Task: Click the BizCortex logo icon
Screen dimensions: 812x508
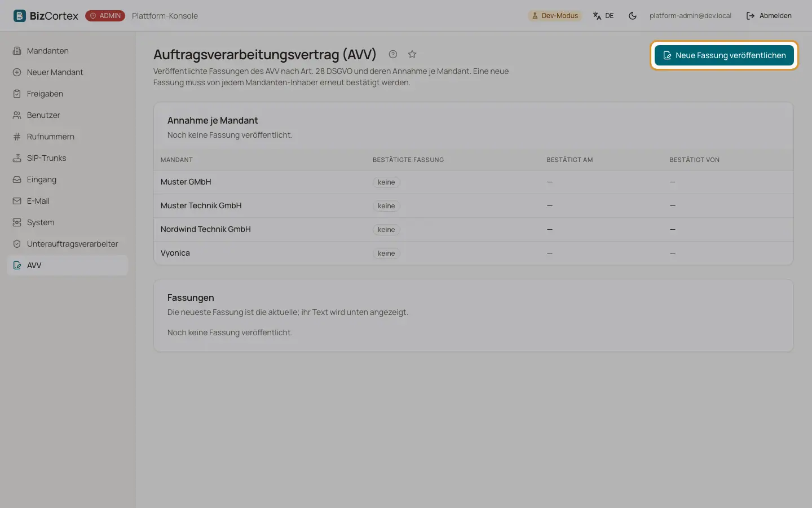Action: [x=20, y=16]
